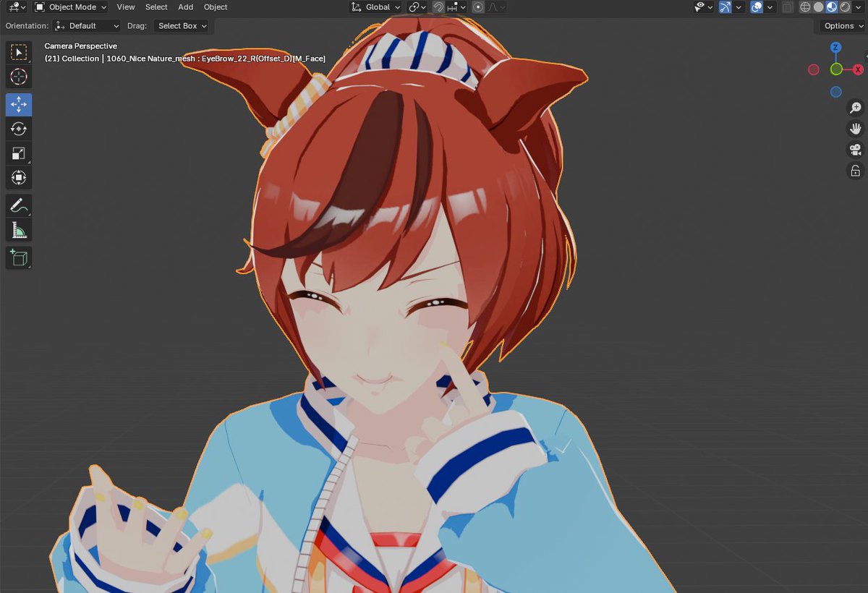
Task: Open the Add menu
Action: (186, 7)
